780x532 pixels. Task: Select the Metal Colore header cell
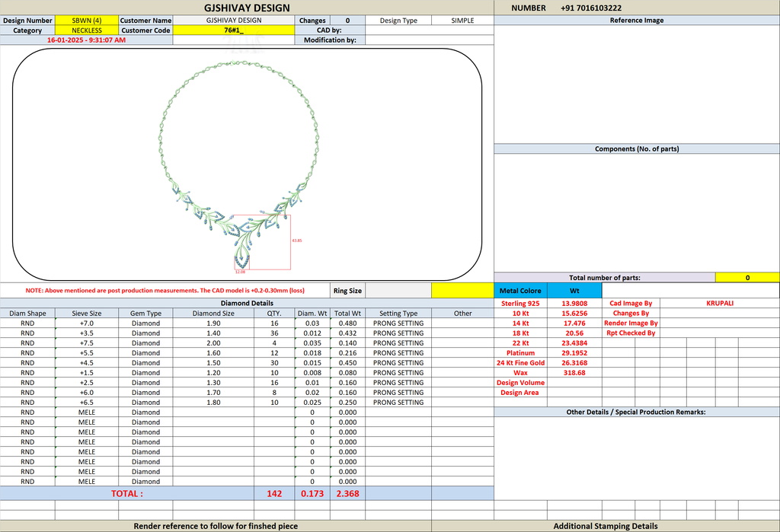point(520,291)
